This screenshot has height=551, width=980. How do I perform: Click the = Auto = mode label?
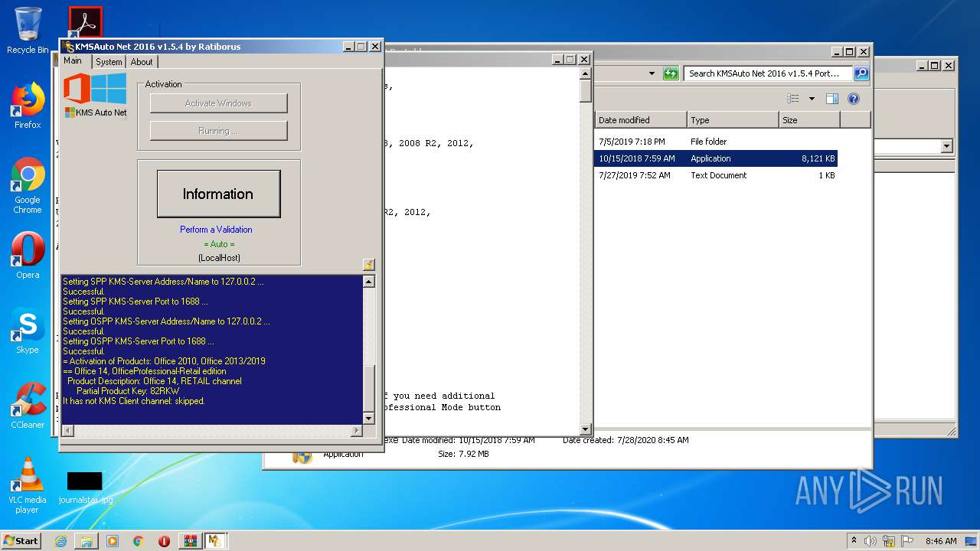tap(219, 244)
